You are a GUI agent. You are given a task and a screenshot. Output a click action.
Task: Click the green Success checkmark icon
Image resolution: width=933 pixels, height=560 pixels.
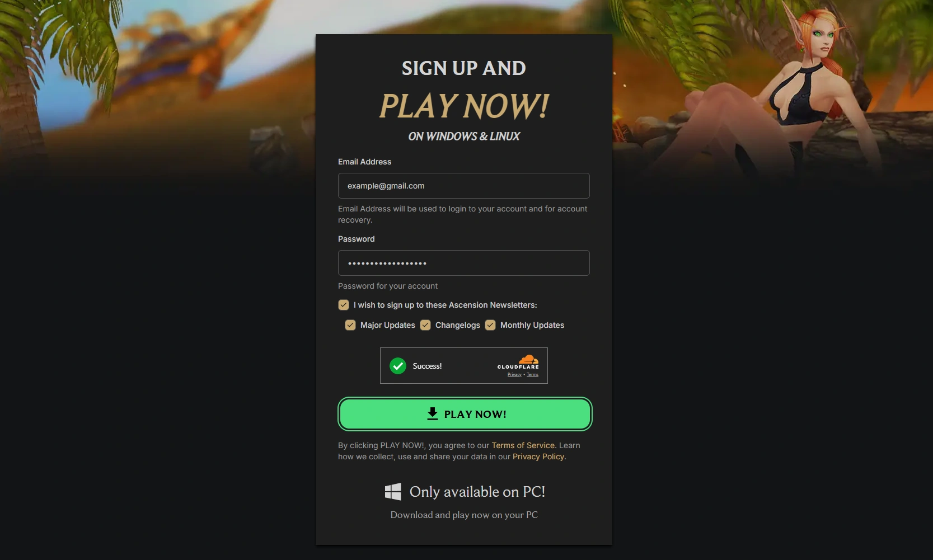(398, 366)
